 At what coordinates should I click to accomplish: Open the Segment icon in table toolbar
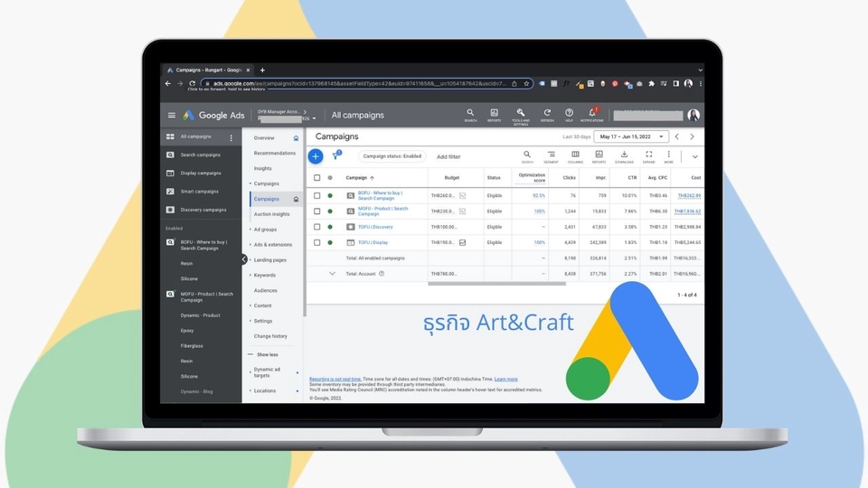pos(551,156)
